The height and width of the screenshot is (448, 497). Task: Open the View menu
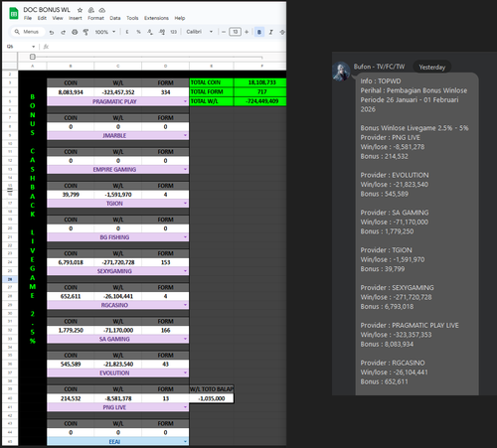(x=58, y=18)
